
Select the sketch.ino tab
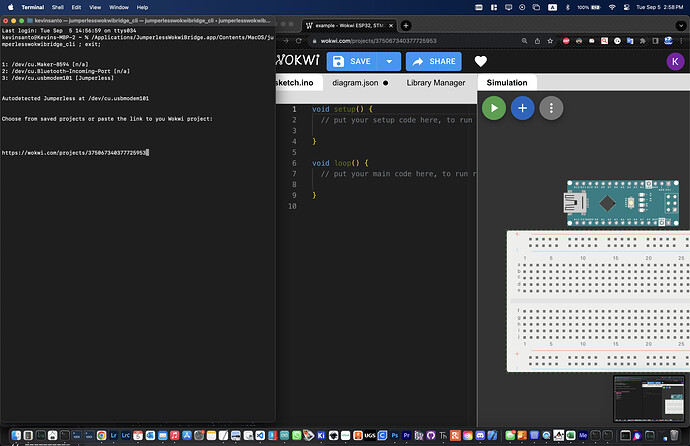tap(297, 83)
